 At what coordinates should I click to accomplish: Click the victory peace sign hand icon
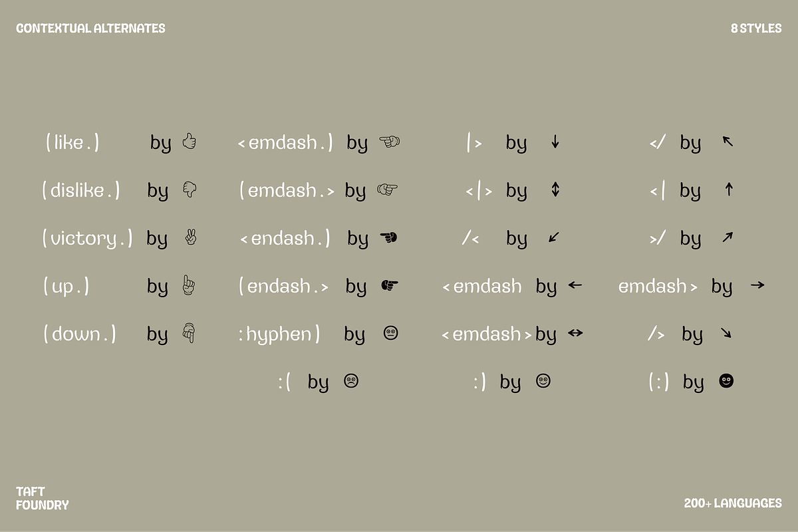tap(190, 237)
